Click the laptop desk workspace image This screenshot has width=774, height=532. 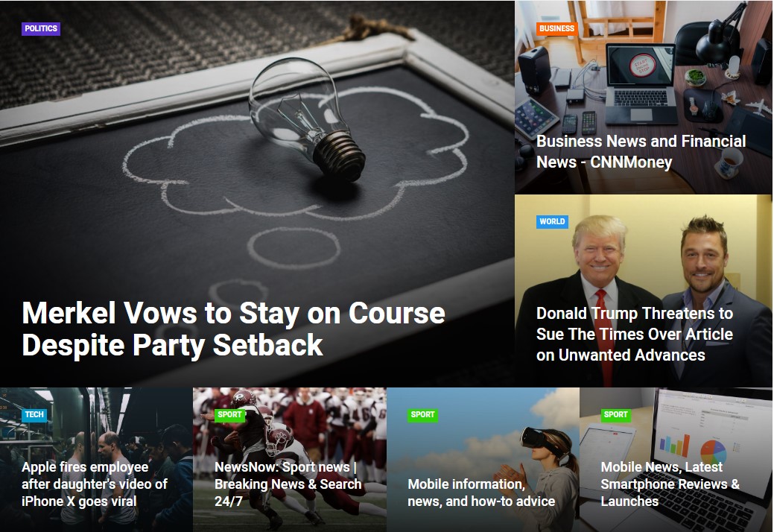point(643,79)
